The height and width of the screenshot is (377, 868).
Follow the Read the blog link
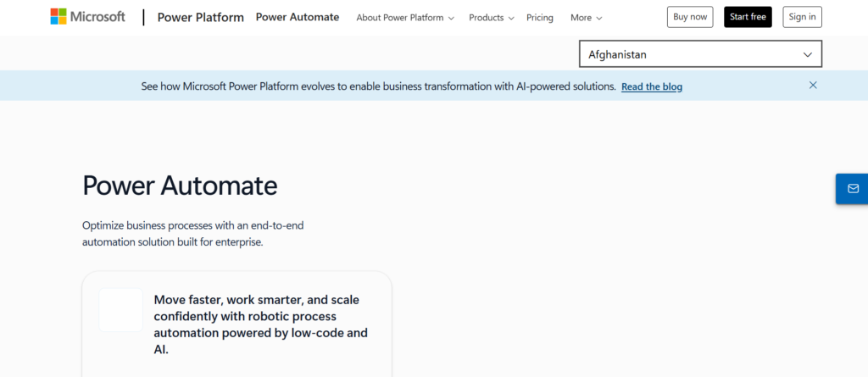(x=651, y=86)
